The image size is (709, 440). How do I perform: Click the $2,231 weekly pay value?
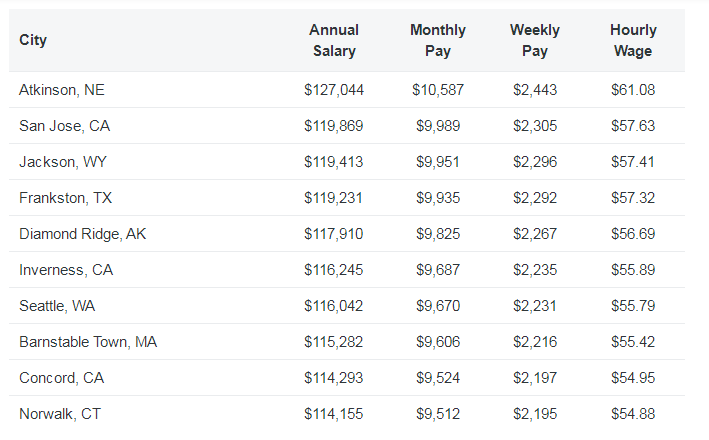coord(535,306)
